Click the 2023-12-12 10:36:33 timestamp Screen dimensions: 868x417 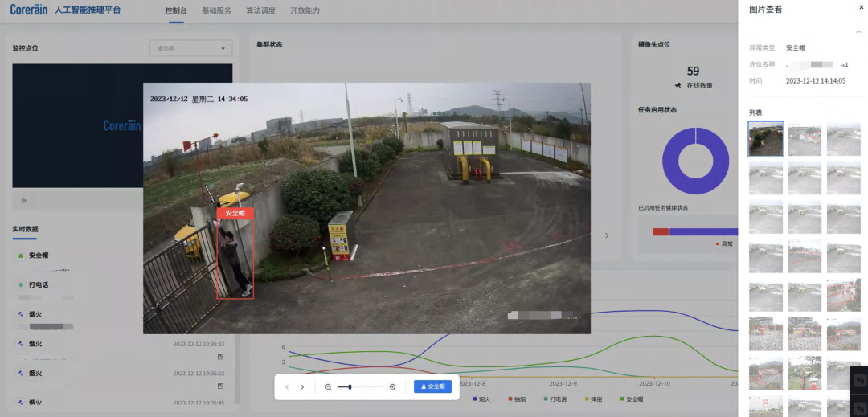pos(199,344)
